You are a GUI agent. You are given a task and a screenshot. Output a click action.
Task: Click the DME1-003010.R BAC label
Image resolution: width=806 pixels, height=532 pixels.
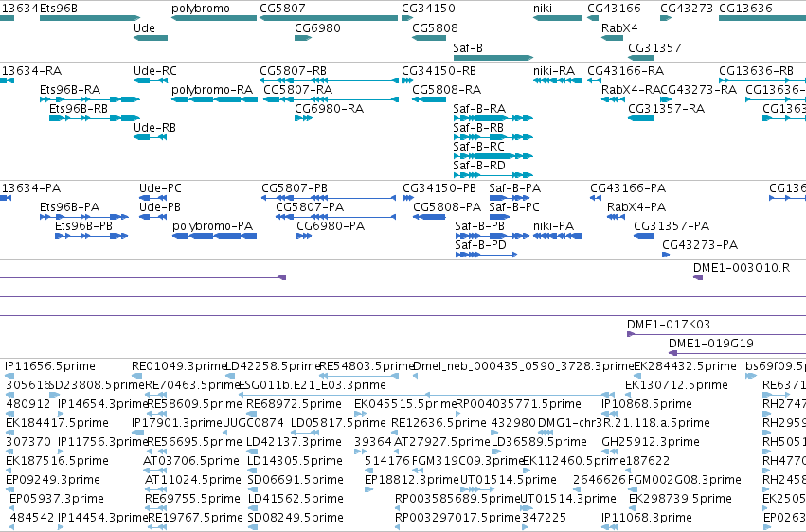pyautogui.click(x=742, y=268)
